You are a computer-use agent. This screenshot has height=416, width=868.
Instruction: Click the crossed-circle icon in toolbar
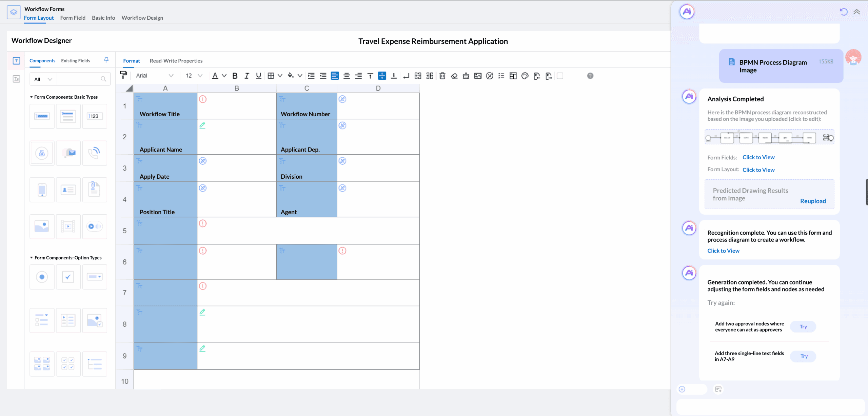(489, 76)
